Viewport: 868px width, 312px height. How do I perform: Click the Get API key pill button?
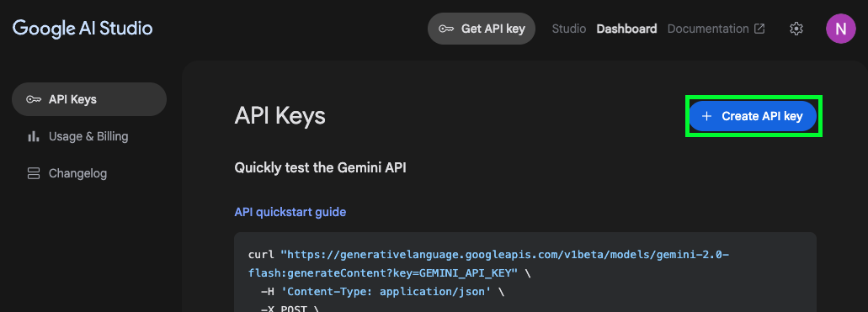[x=482, y=29]
